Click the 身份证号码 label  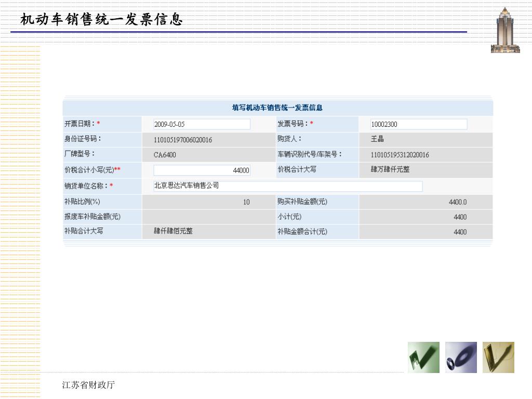pos(83,139)
